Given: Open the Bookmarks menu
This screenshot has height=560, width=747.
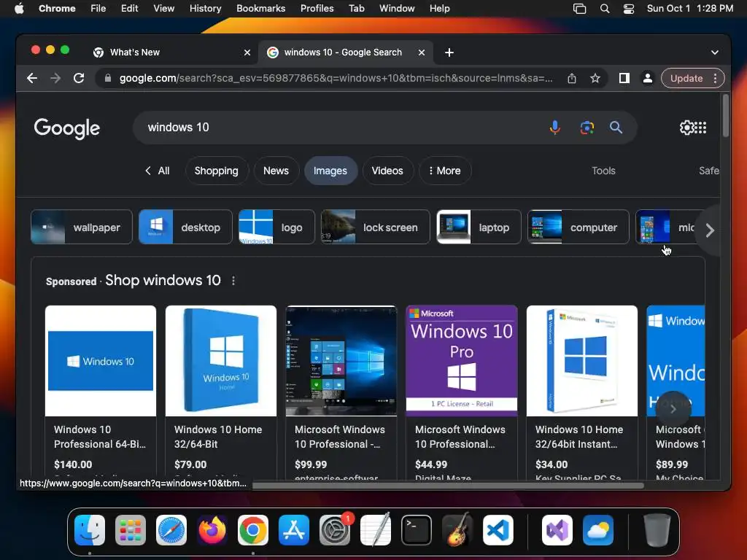Looking at the screenshot, I should [261, 9].
